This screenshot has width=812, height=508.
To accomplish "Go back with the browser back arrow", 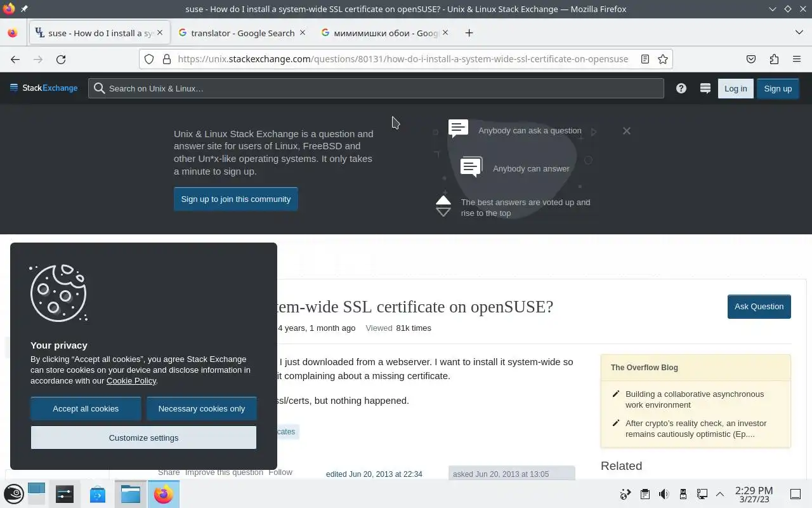I will (x=15, y=59).
